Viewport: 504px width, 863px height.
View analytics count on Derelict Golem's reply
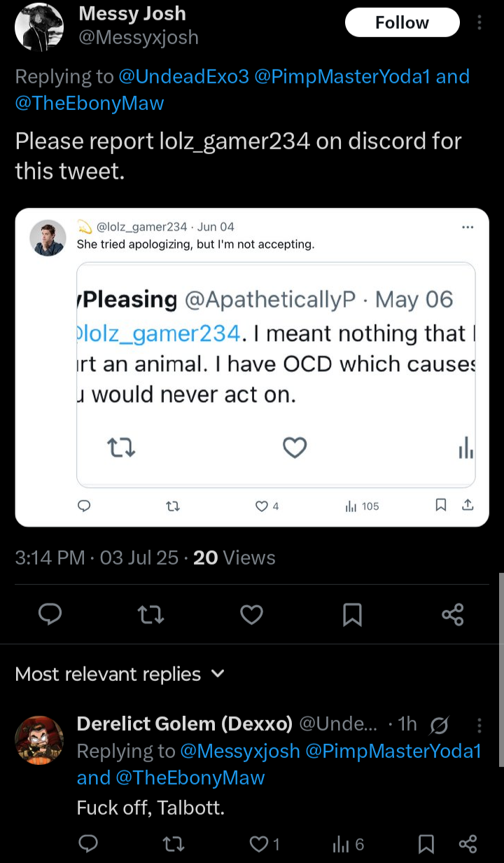348,844
